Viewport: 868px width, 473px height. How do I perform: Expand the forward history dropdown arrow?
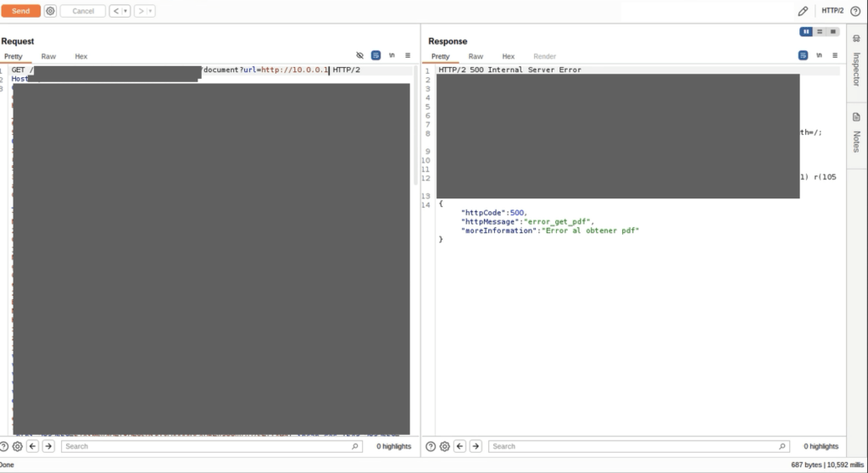(150, 11)
